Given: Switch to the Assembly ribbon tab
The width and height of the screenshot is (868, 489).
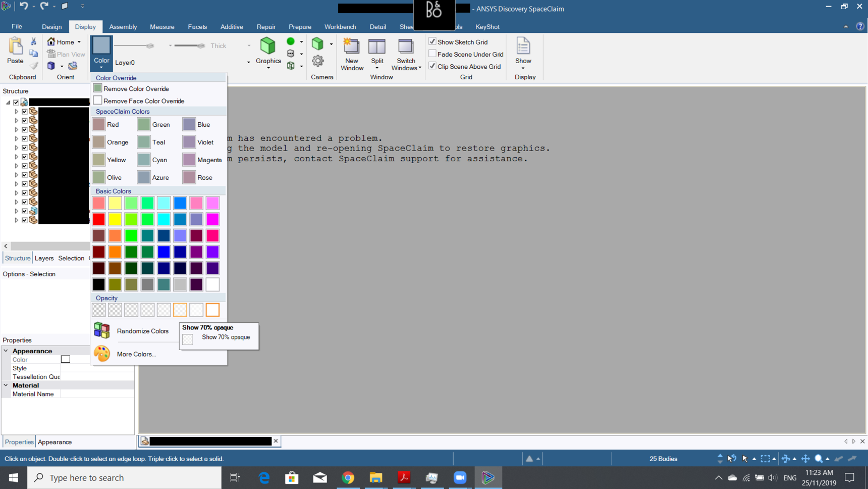Looking at the screenshot, I should [x=123, y=27].
